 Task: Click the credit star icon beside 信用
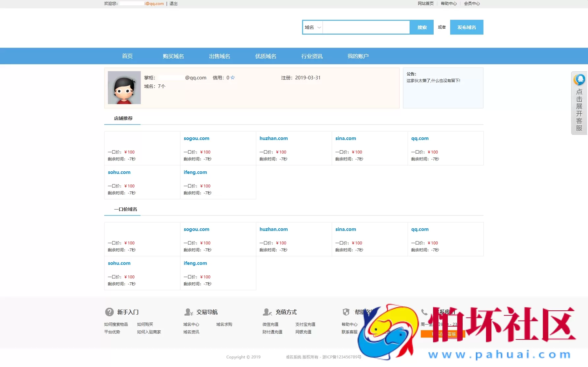(233, 78)
